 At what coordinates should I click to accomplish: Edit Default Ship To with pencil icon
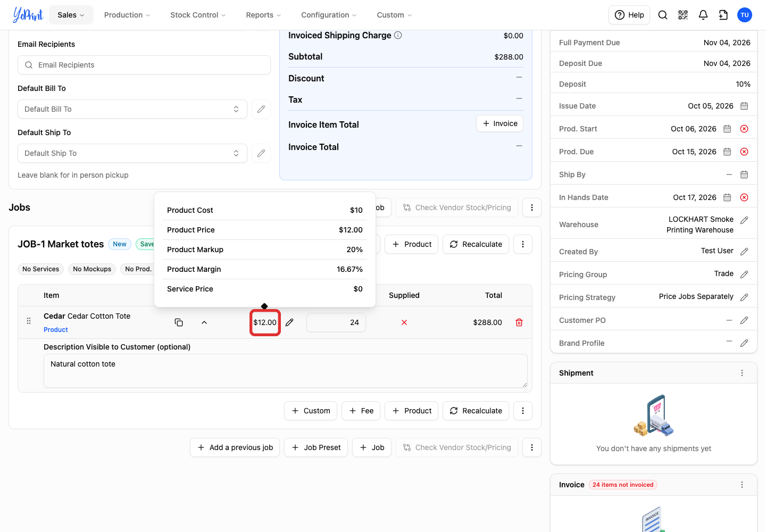tap(261, 153)
